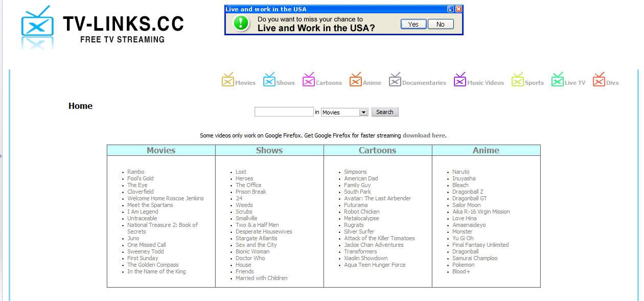Open The Golden Compass link

coord(153,265)
